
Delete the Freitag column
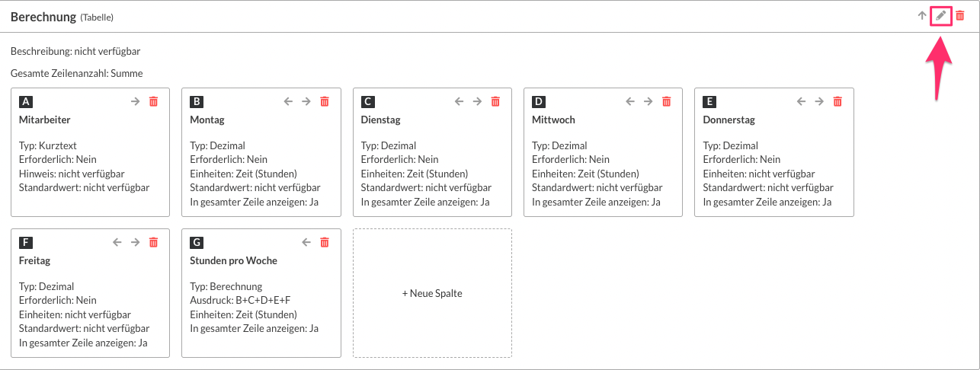pyautogui.click(x=153, y=242)
